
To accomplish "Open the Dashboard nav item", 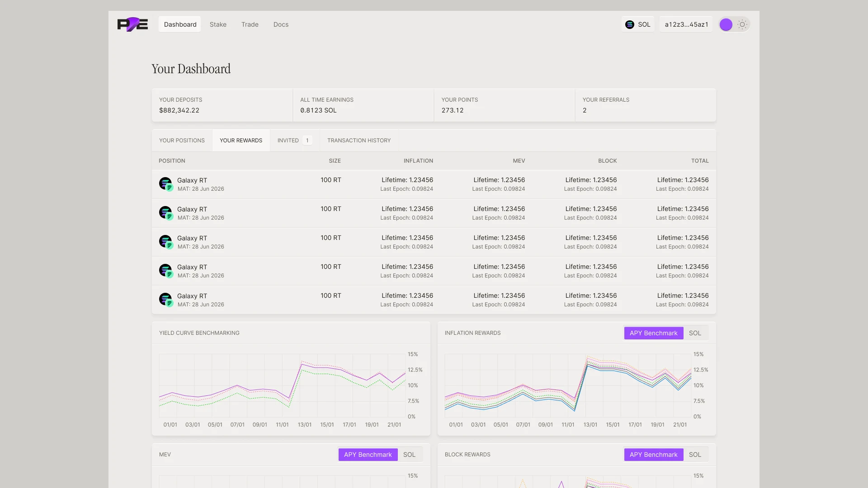I will [180, 24].
